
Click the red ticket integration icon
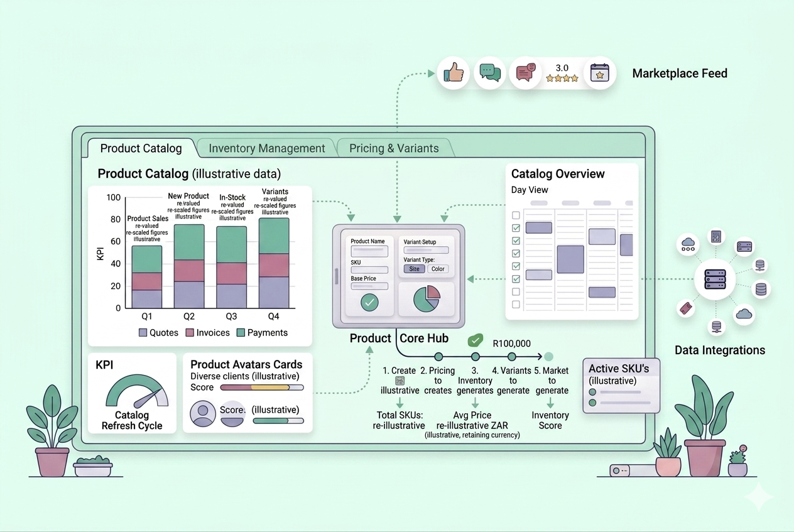(686, 308)
